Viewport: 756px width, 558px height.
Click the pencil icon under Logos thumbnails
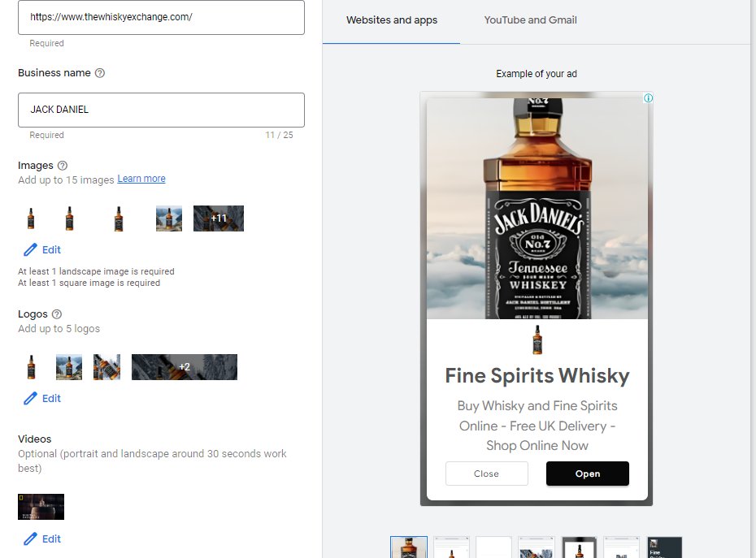pyautogui.click(x=30, y=399)
